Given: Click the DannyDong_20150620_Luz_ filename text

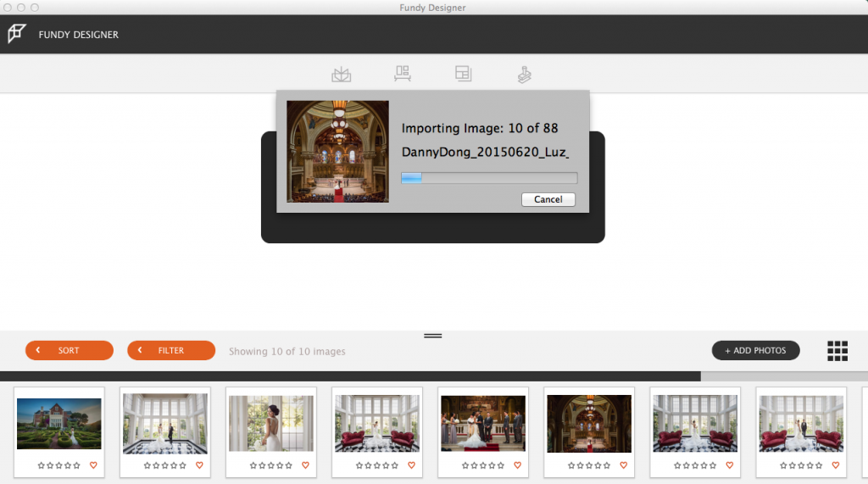Looking at the screenshot, I should [x=485, y=152].
